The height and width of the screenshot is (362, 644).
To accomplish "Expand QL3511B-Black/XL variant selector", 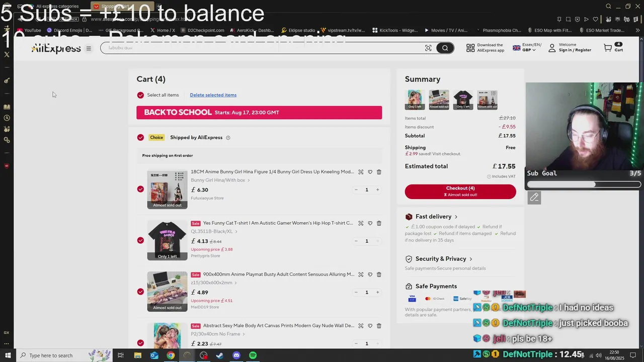I will 214,231.
